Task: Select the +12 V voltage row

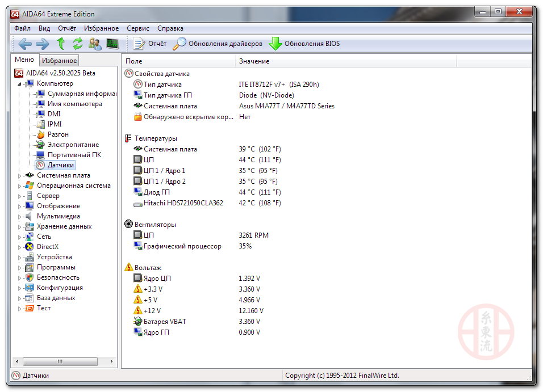Action: (x=199, y=311)
